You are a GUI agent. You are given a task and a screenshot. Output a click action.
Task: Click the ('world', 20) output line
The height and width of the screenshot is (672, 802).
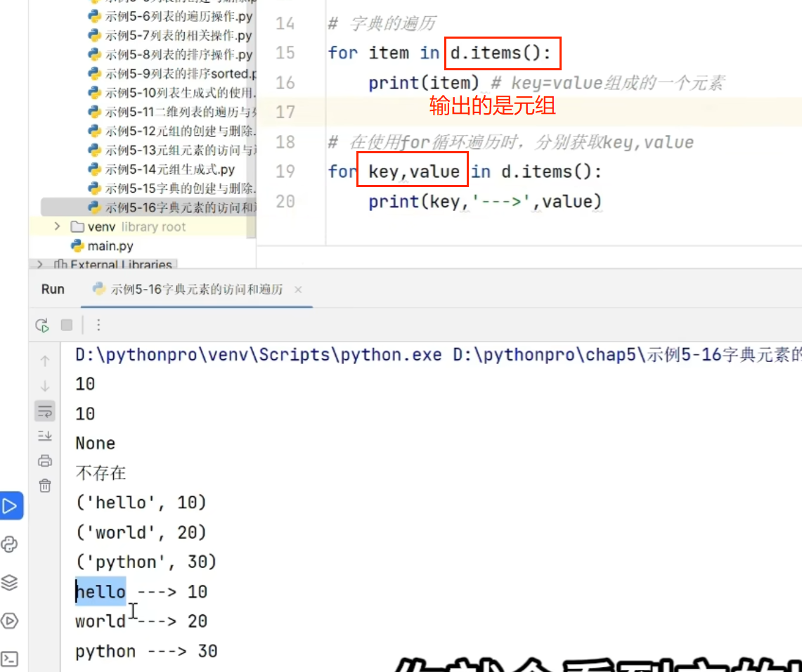[x=141, y=532]
